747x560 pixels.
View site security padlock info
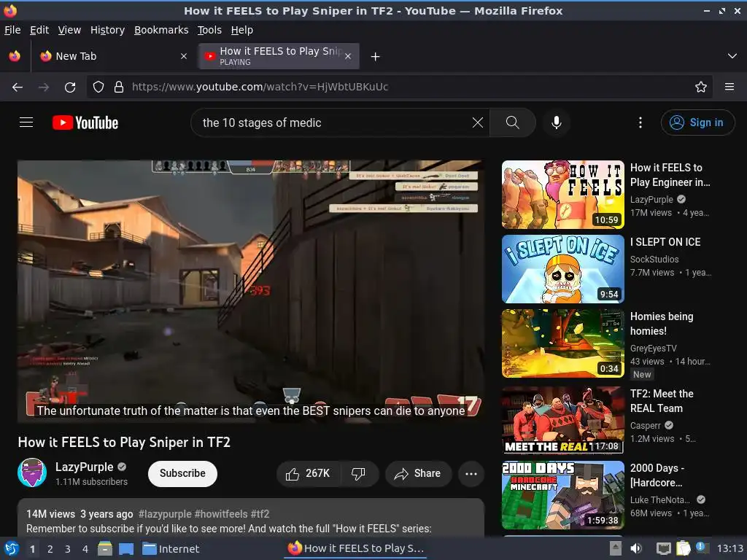click(119, 87)
